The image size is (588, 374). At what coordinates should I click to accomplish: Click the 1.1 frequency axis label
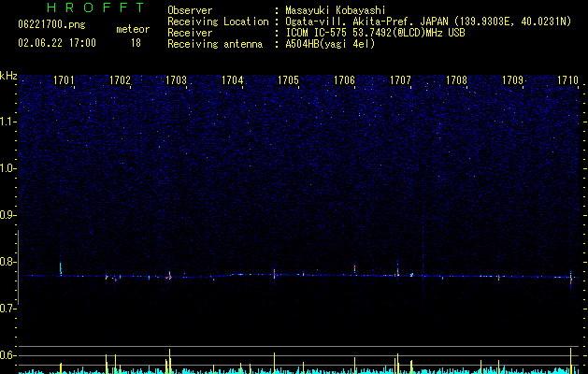(x=8, y=122)
